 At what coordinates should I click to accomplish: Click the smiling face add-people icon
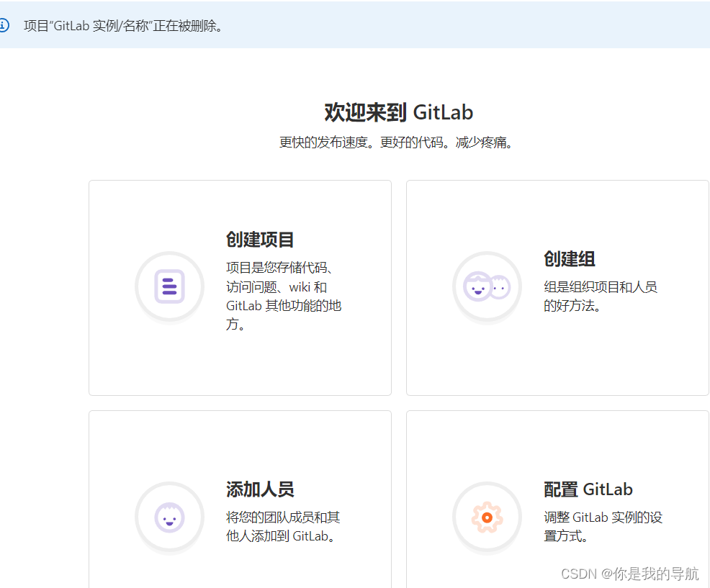pyautogui.click(x=169, y=517)
